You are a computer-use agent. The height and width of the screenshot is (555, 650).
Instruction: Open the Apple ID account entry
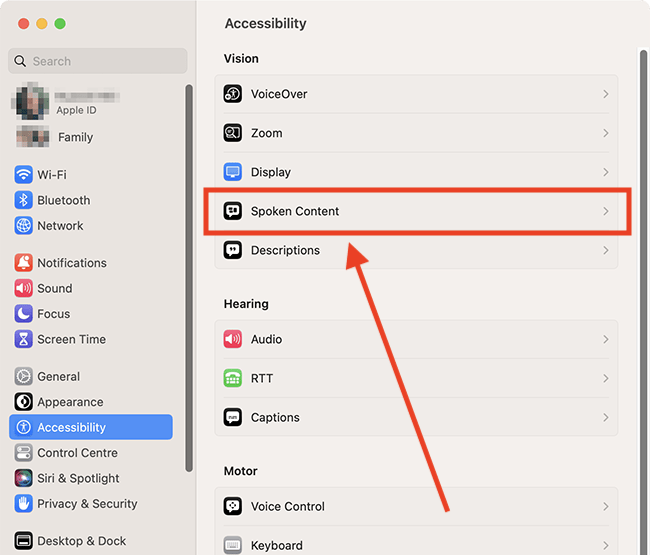[x=91, y=102]
